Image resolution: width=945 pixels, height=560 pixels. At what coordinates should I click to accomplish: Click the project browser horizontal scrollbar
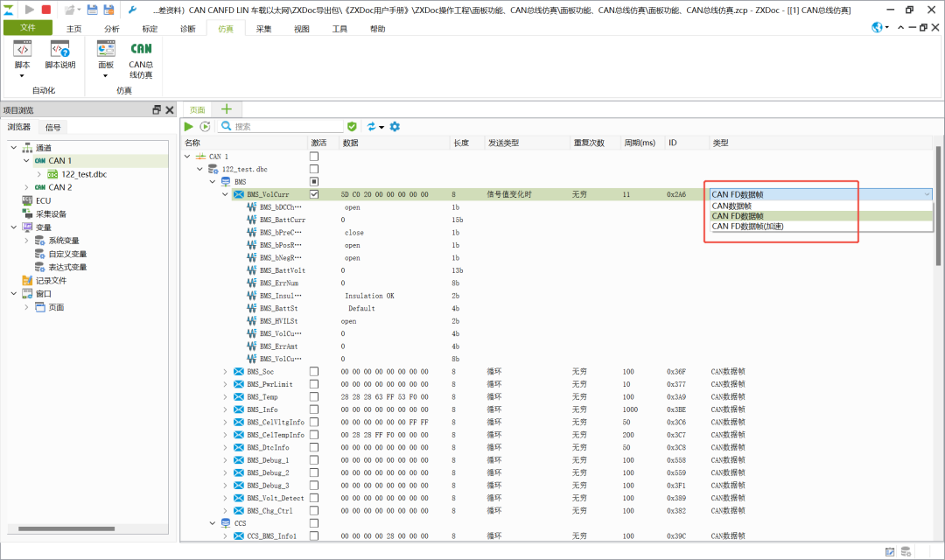click(66, 528)
